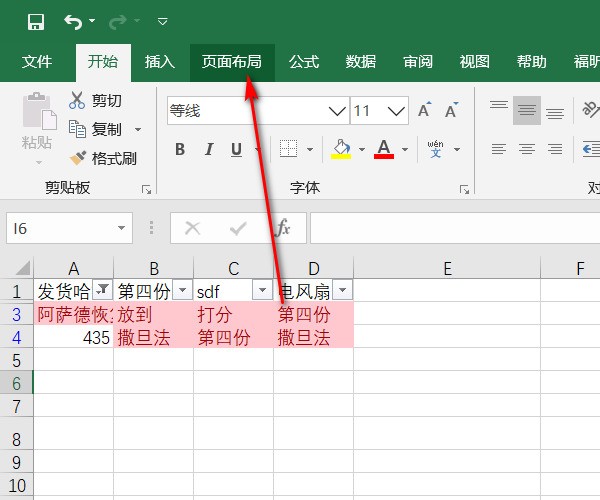This screenshot has height=500, width=600.
Task: Open the 文件 menu
Action: 37,62
